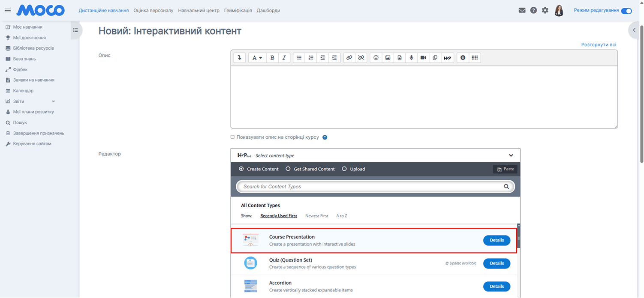Image resolution: width=644 pixels, height=298 pixels.
Task: Insert H5P content from editor toolbar
Action: click(447, 58)
